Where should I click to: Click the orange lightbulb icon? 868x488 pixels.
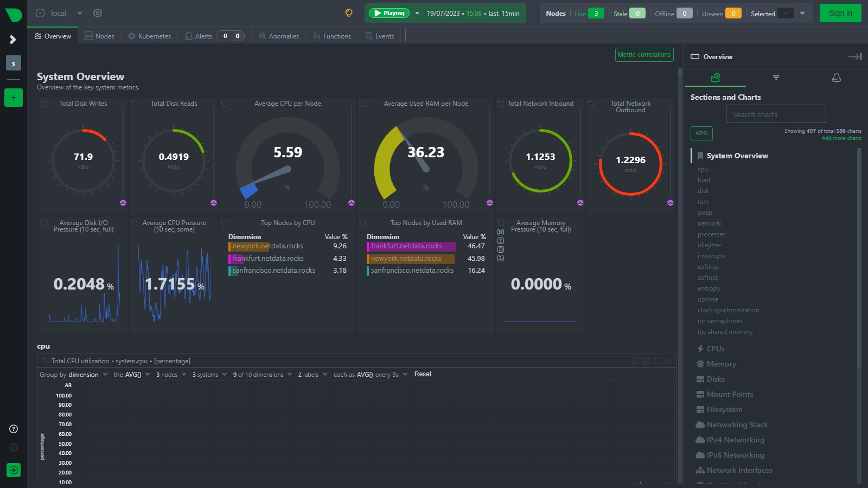[349, 13]
